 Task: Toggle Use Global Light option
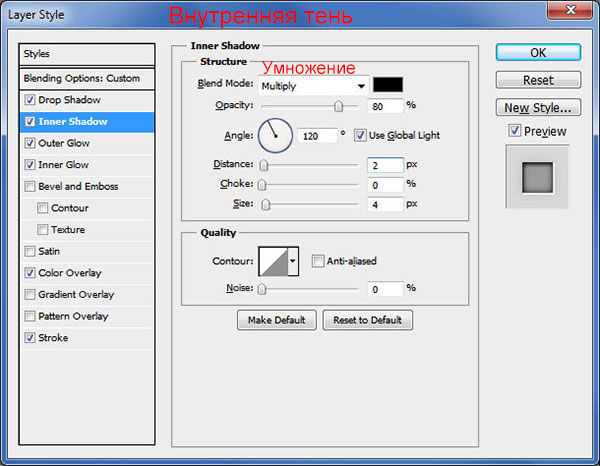[x=361, y=135]
